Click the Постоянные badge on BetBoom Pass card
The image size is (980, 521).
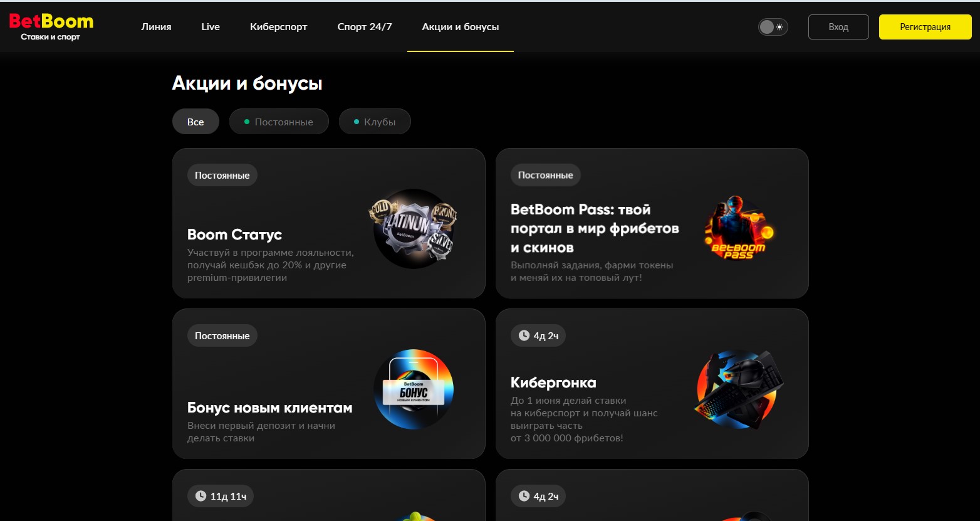[x=546, y=176]
